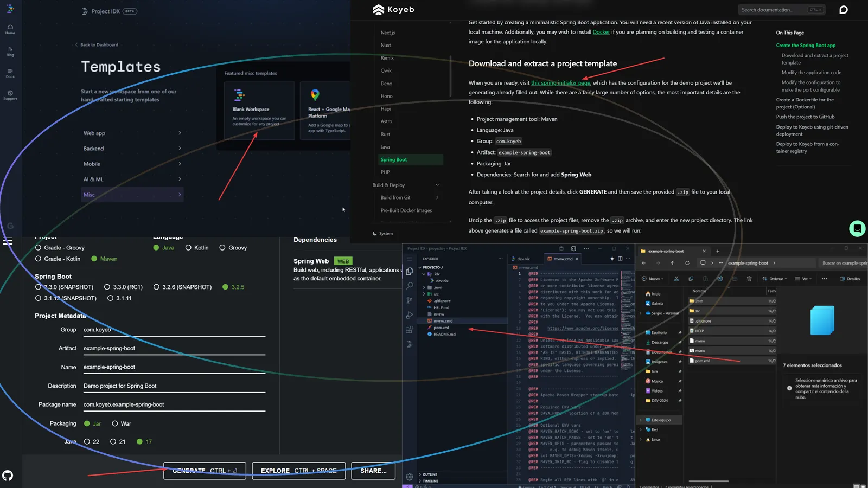Add a new tab in File Explorer
Image resolution: width=868 pixels, height=488 pixels.
pyautogui.click(x=717, y=251)
